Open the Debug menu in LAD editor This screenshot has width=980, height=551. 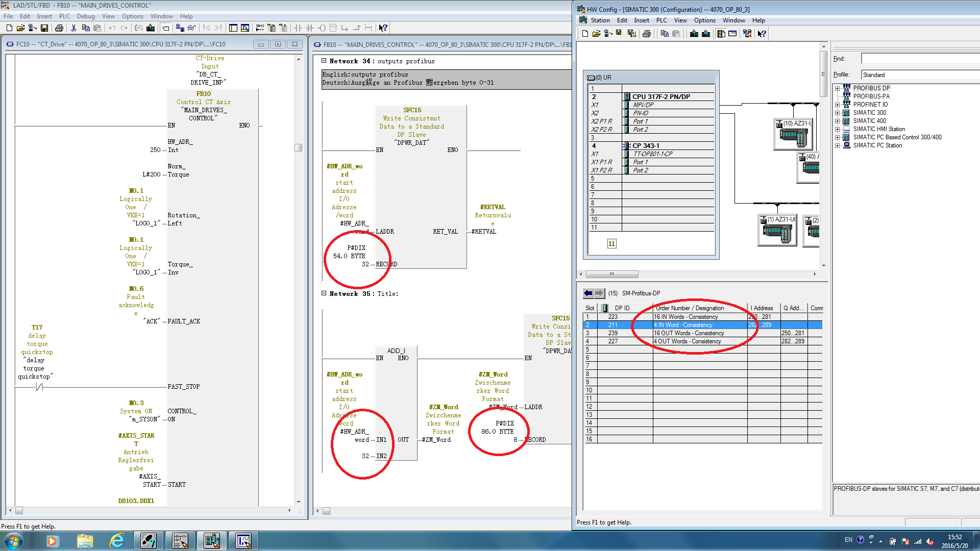(x=86, y=16)
